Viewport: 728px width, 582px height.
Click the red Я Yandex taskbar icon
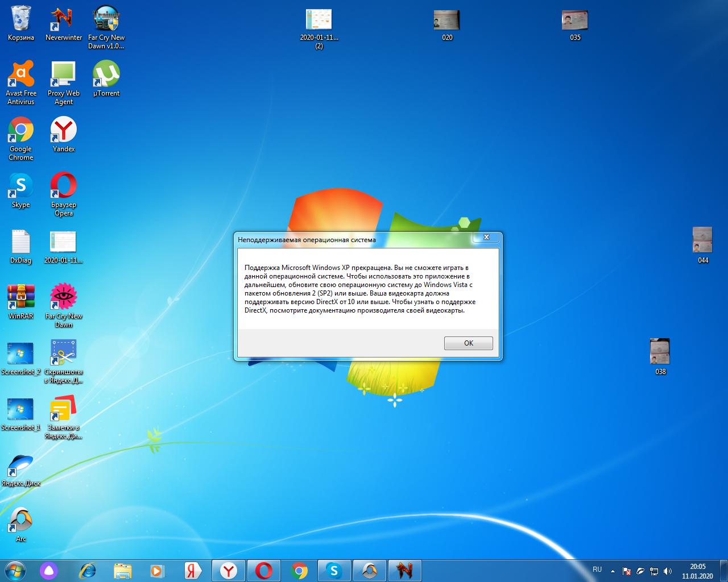point(193,571)
